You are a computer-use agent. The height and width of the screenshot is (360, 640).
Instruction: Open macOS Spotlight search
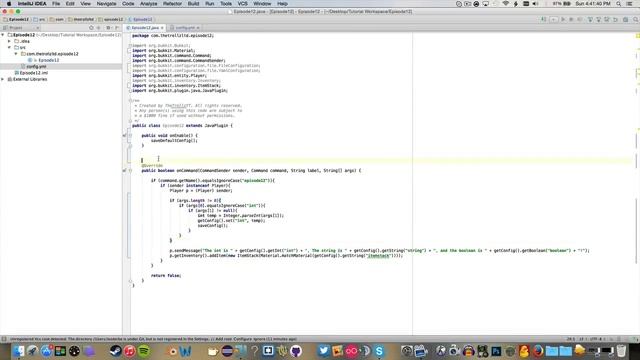[619, 4]
